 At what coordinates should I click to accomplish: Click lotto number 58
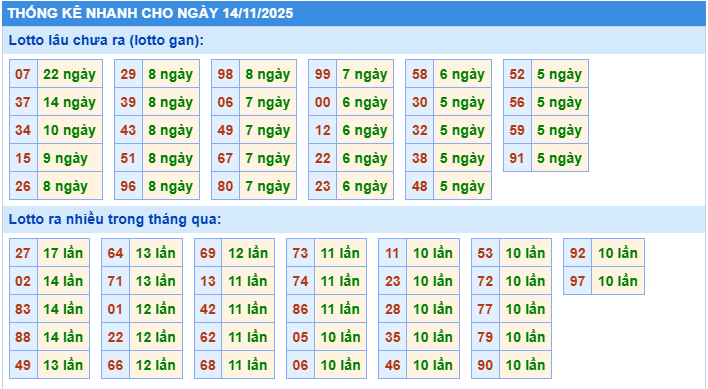tap(419, 74)
